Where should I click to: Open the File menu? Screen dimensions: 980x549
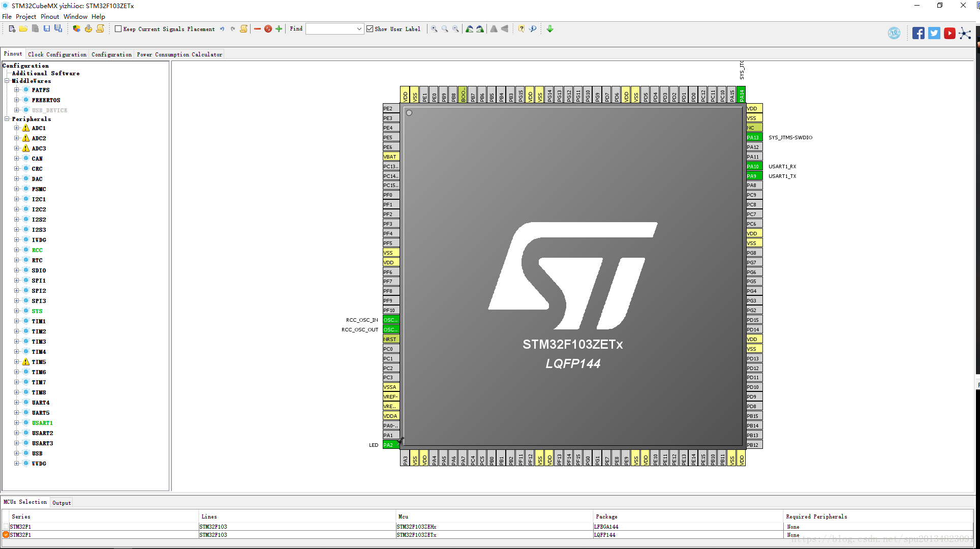(x=7, y=16)
